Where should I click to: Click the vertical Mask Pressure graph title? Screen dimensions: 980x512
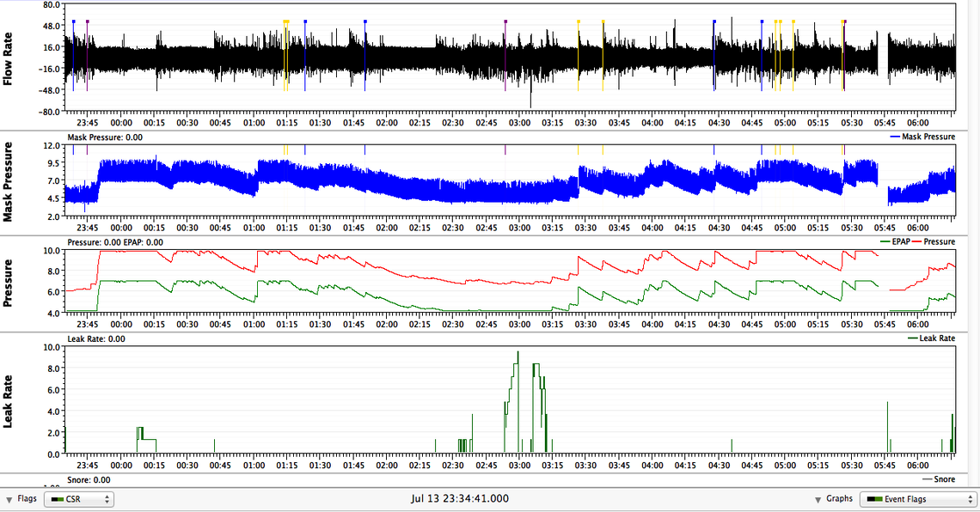point(8,182)
